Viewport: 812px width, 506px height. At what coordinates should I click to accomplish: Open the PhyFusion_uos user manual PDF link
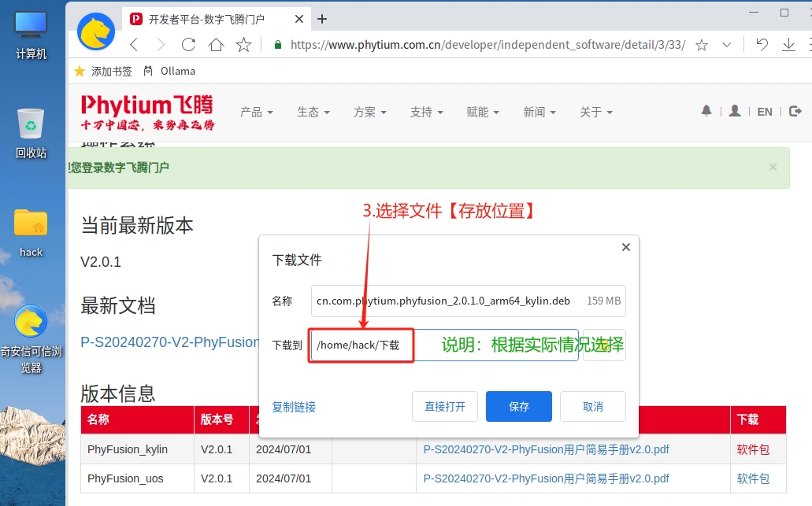point(546,478)
